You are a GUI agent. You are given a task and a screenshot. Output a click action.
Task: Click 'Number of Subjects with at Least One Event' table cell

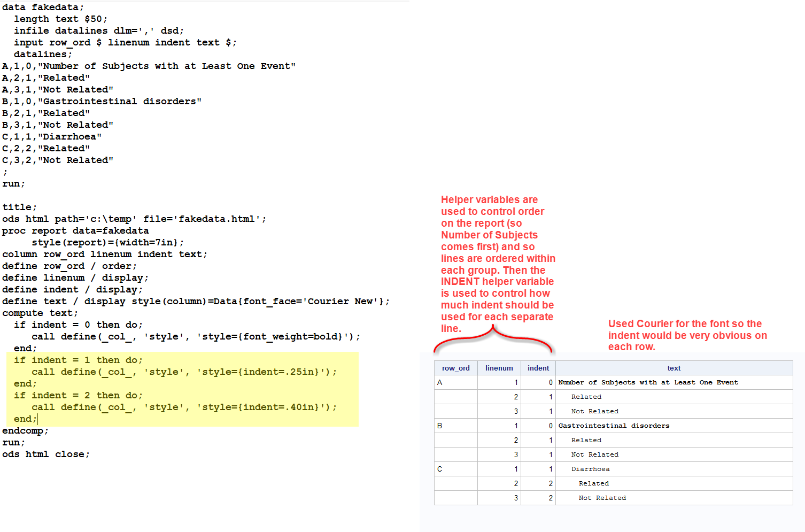pyautogui.click(x=674, y=382)
